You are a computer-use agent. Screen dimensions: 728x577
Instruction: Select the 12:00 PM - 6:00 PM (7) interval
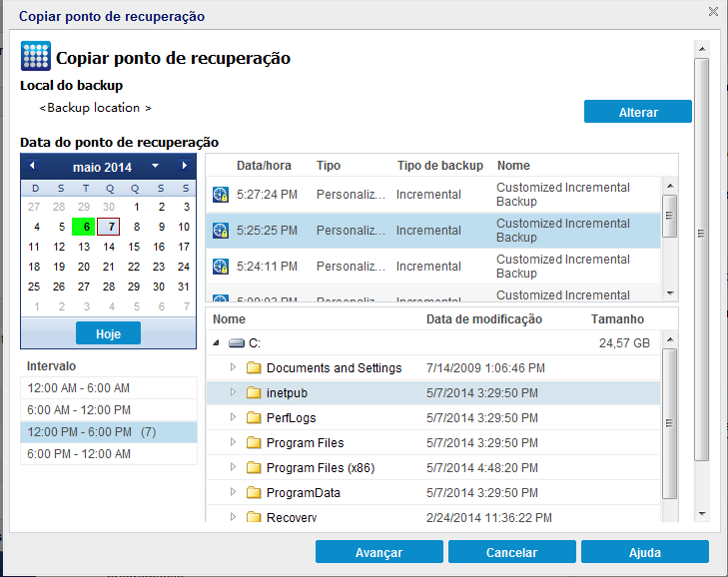pyautogui.click(x=109, y=432)
